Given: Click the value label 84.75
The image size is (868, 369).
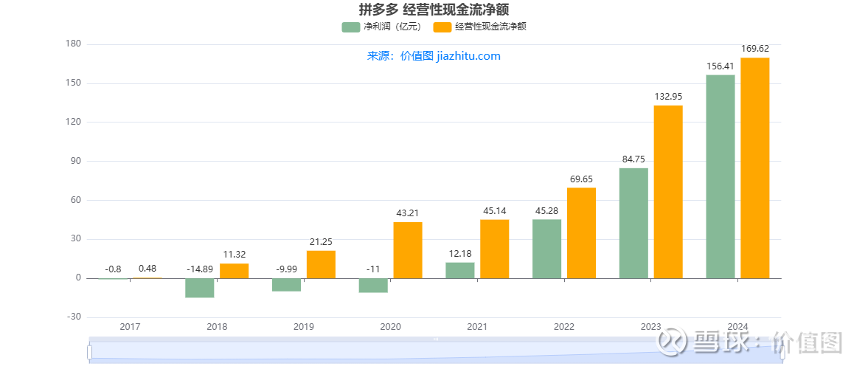Looking at the screenshot, I should click(x=633, y=159).
